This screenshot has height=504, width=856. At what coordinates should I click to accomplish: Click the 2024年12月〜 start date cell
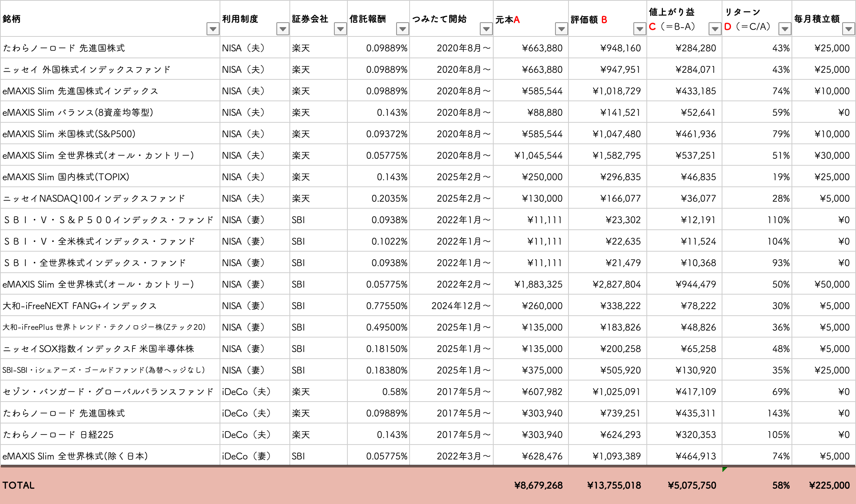point(461,306)
